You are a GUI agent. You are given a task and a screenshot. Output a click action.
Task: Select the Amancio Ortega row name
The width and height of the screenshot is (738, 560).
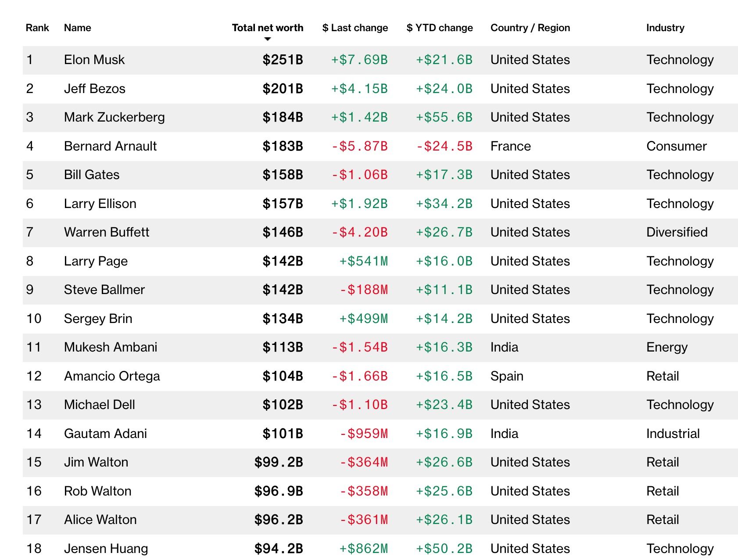pos(112,376)
